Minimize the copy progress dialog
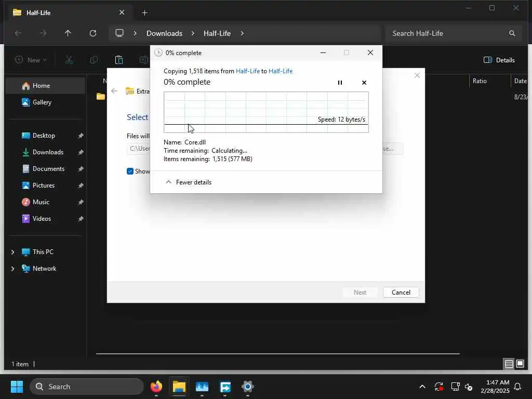 click(323, 52)
